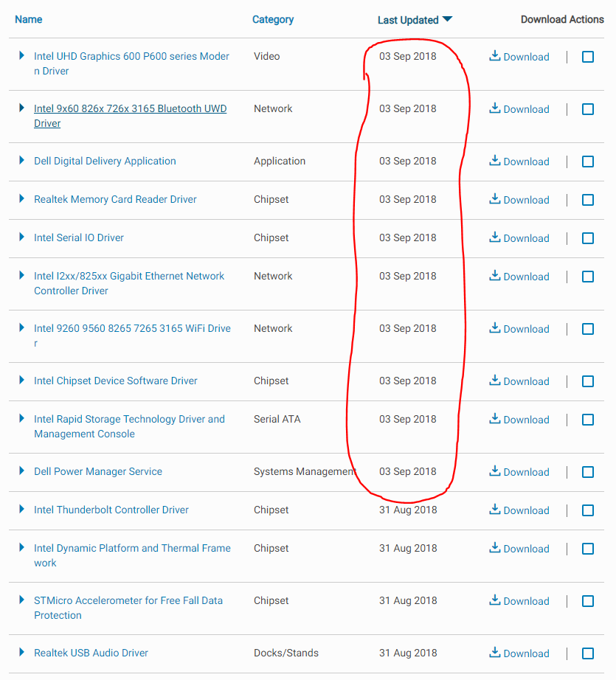Open the Dell Power Manager Service link
This screenshot has width=616, height=680.
(98, 471)
